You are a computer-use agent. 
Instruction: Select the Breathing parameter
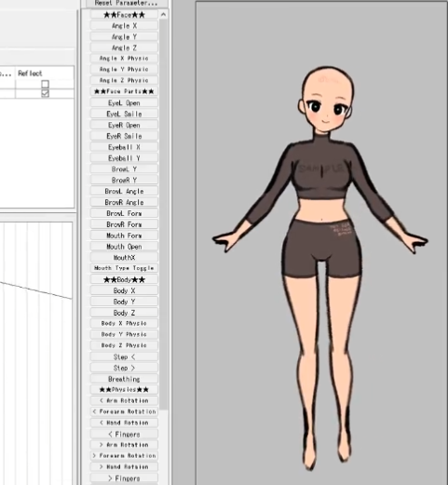(x=124, y=379)
